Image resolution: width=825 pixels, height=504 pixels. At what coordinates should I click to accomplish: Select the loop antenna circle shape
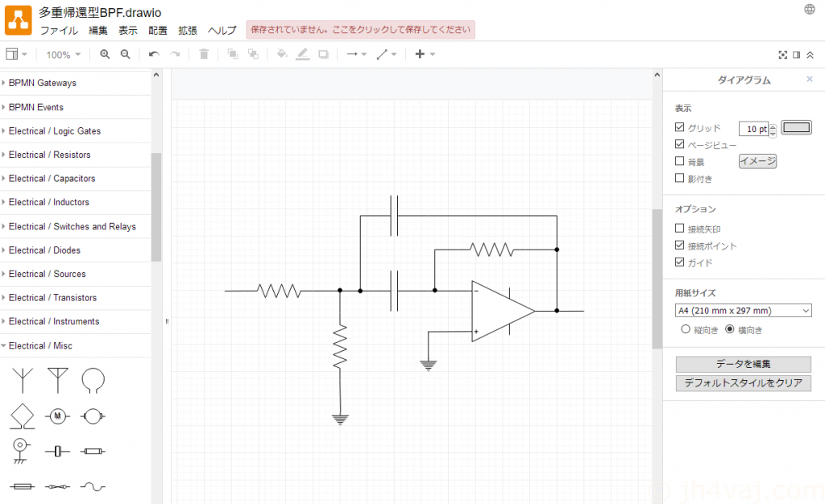93,381
